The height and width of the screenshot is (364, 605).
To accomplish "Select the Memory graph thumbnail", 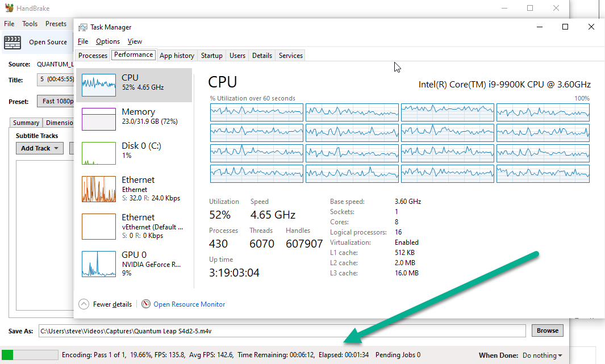I will 99,119.
